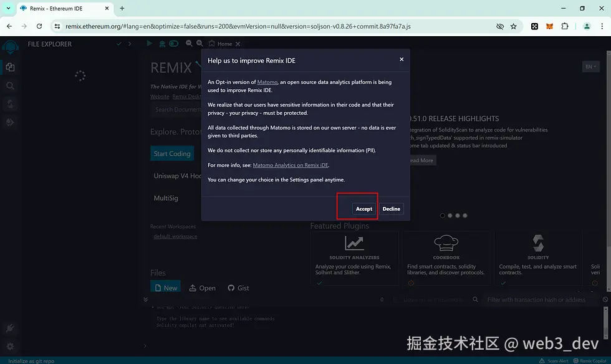Viewport: 611px width, 364px height.
Task: Click Scam Alert in status bar
Action: click(554, 361)
